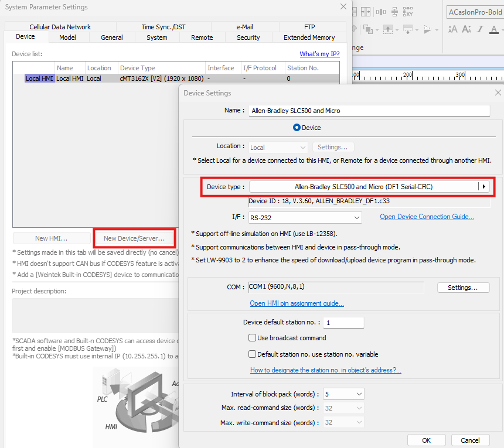Image resolution: width=504 pixels, height=448 pixels.
Task: Close the System Parameter Settings window
Action: coord(343,7)
